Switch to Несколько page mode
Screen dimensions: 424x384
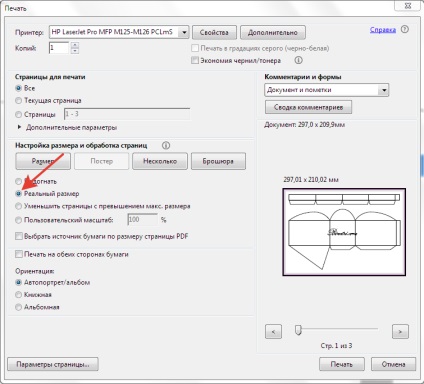160,161
